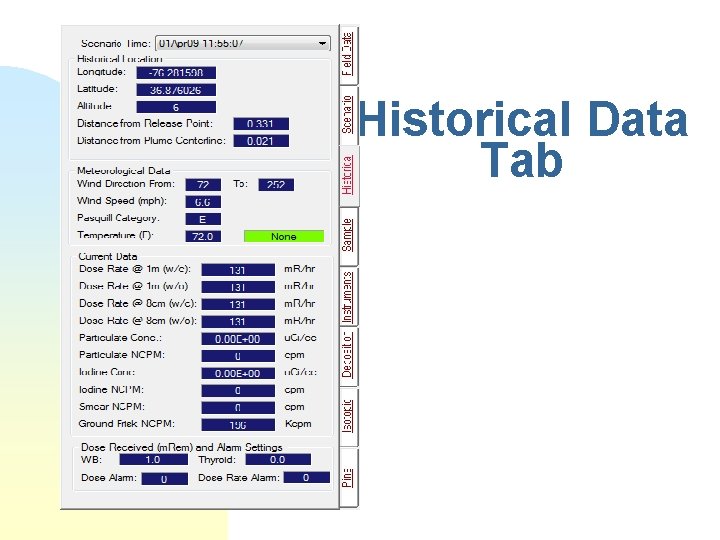Select Distance from Release Point value
This screenshot has width=720, height=540.
point(261,124)
